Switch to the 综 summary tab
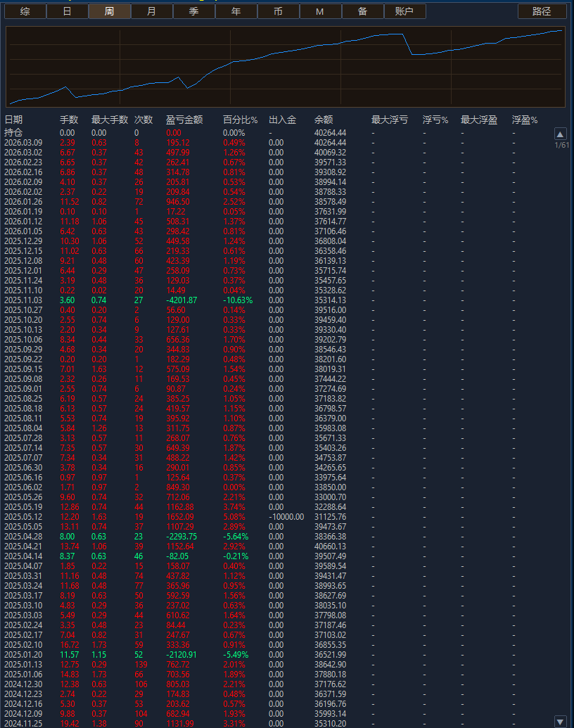Image resolution: width=574 pixels, height=728 pixels. point(25,11)
